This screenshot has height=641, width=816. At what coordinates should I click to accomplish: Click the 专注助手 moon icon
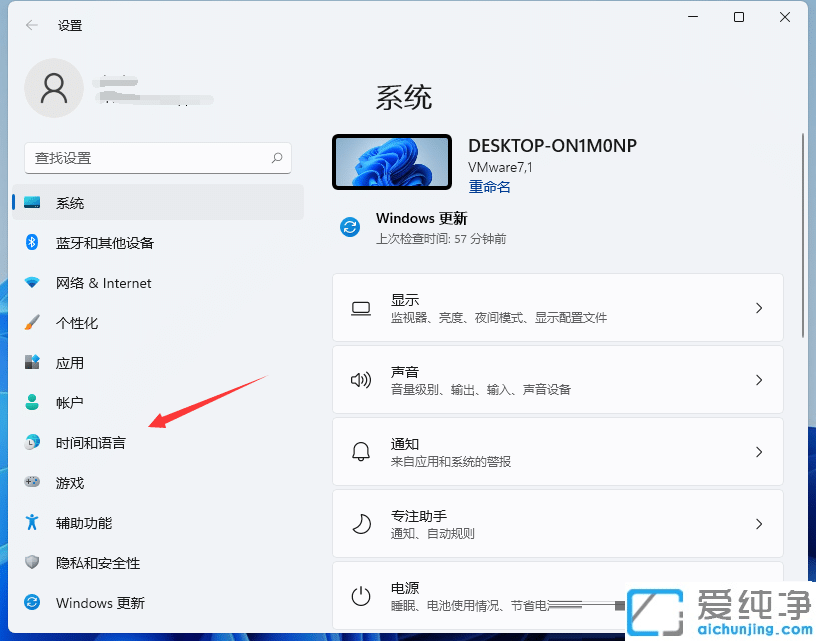361,524
